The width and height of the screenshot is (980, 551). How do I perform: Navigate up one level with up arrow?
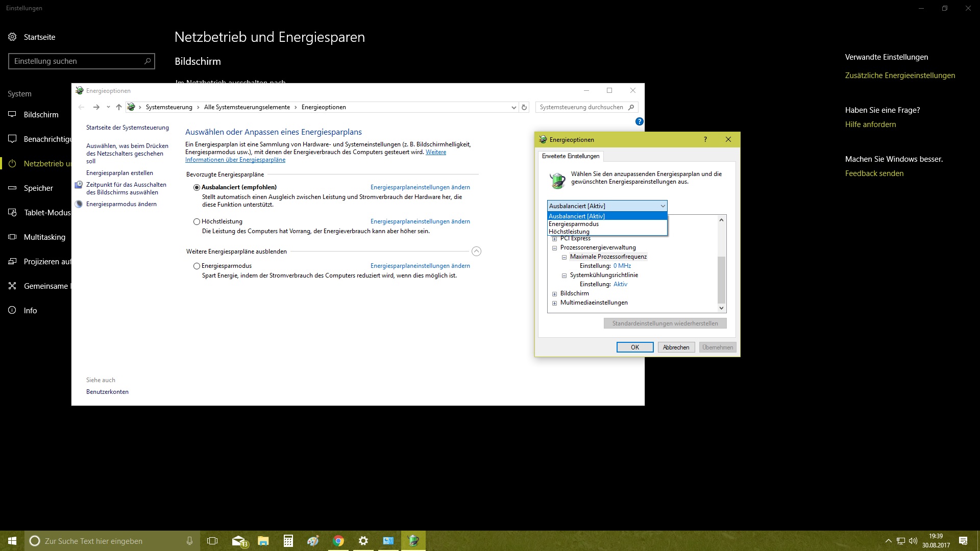click(119, 107)
